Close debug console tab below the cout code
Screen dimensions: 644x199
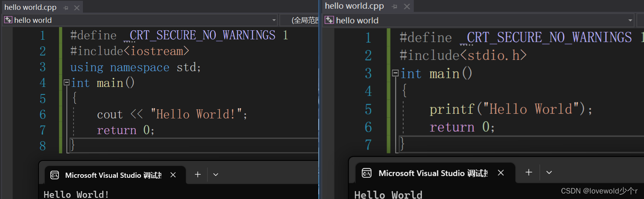173,175
